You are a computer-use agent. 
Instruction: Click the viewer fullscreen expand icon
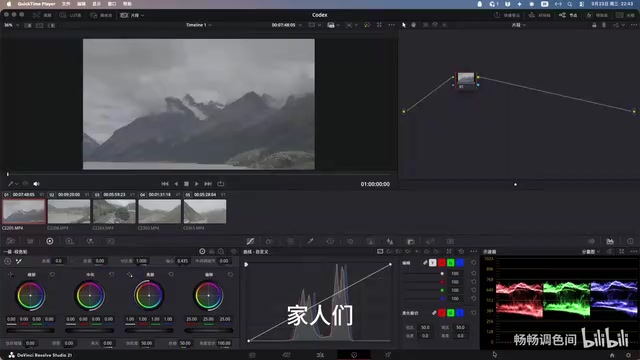[379, 25]
